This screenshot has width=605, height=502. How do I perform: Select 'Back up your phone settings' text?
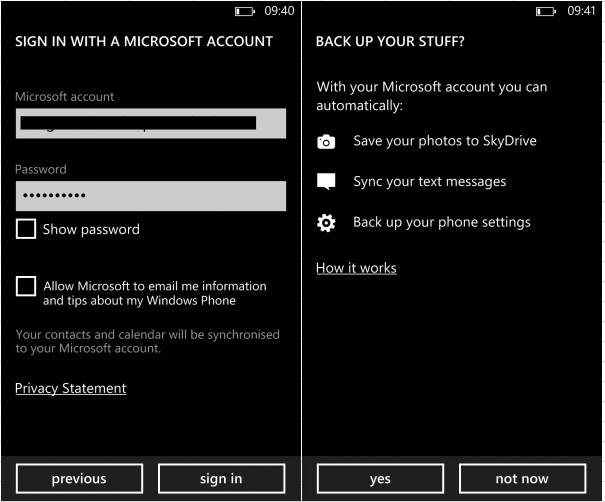coord(442,223)
